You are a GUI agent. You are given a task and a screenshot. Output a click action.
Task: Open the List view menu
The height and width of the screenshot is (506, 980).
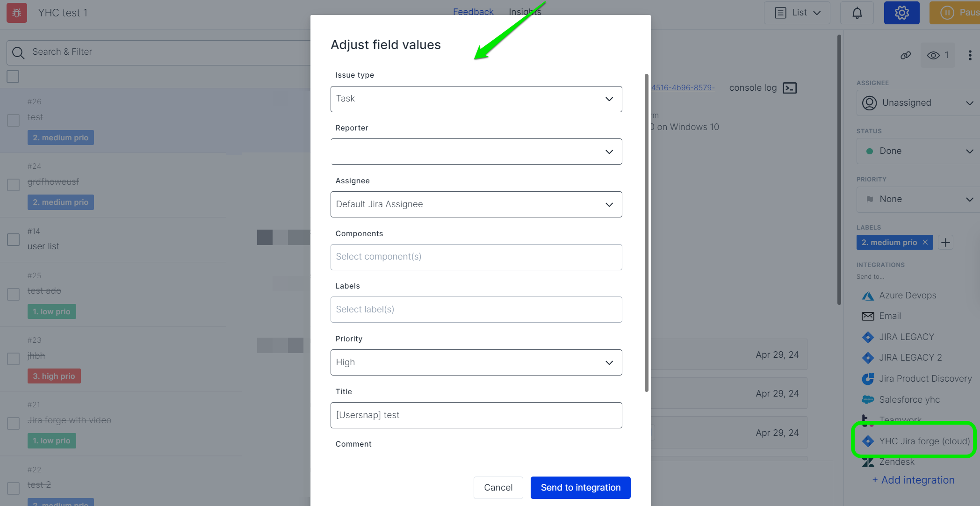[x=797, y=13]
